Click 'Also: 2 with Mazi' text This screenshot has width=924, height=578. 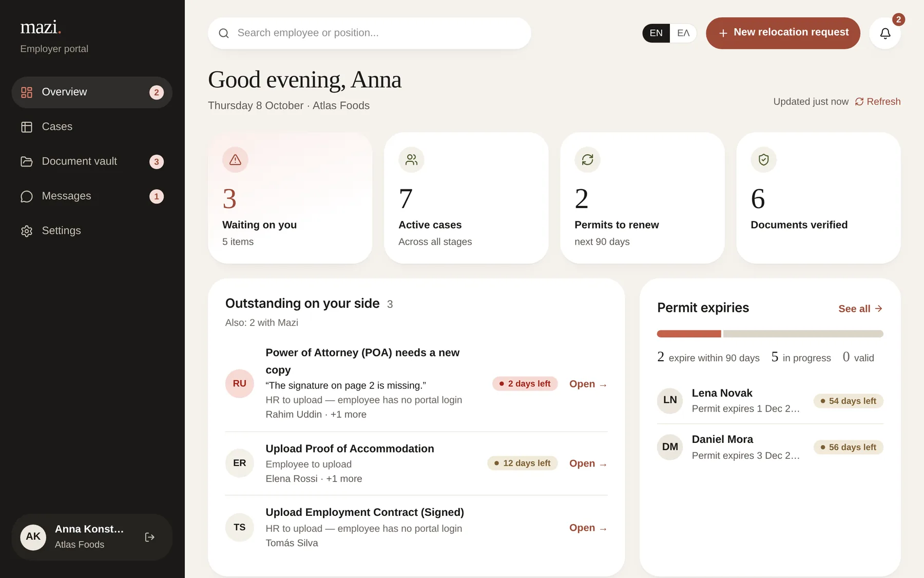click(x=262, y=323)
